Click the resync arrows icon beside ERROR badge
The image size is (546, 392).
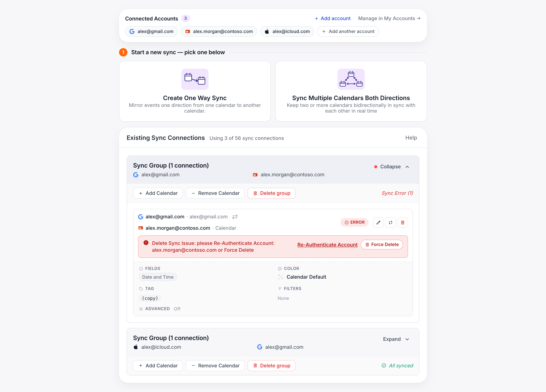(390, 222)
